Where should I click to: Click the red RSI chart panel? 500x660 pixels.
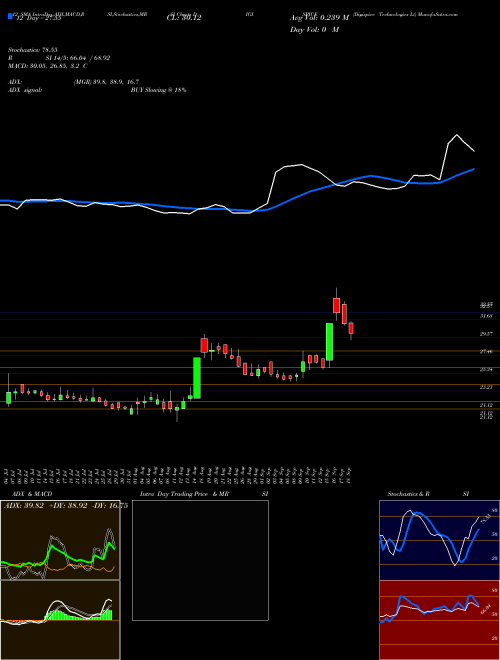click(439, 620)
